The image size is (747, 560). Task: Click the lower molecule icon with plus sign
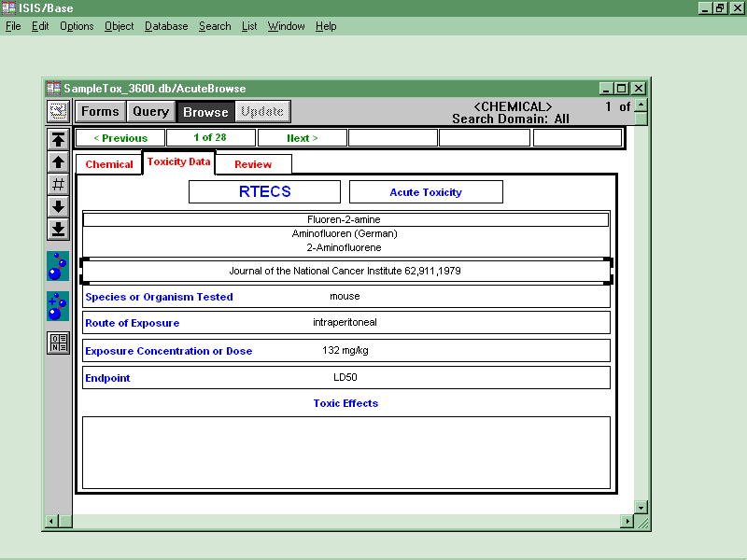pyautogui.click(x=58, y=306)
